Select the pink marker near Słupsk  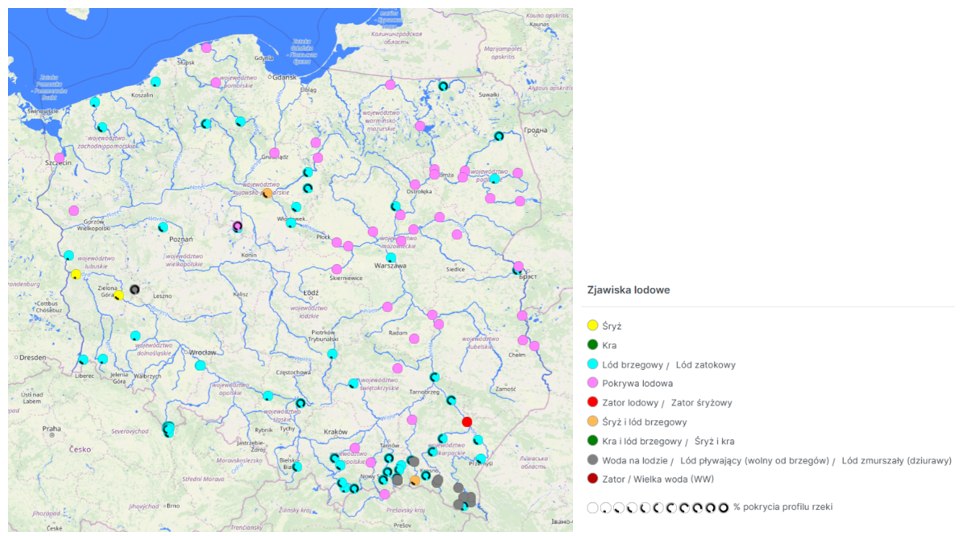coord(206,47)
